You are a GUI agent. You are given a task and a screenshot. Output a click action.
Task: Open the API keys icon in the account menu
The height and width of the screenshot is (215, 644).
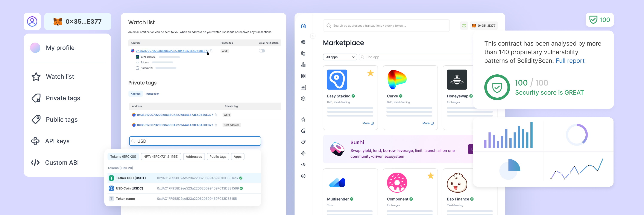[x=36, y=141]
